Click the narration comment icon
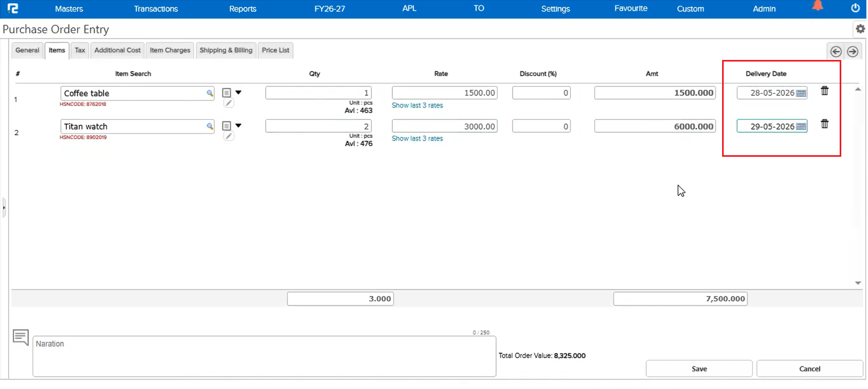Image resolution: width=868 pixels, height=389 pixels. [21, 338]
